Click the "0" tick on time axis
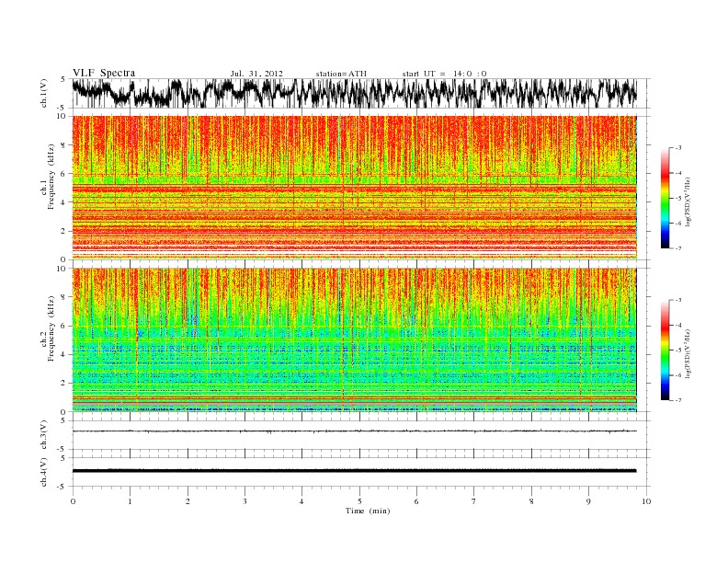This screenshot has height=563, width=728. 73,501
